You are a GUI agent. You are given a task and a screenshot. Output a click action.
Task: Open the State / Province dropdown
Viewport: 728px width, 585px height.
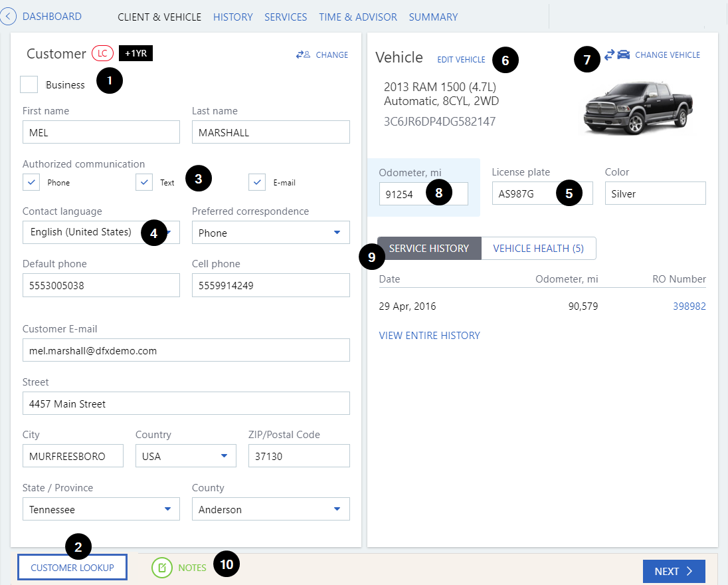tap(101, 509)
